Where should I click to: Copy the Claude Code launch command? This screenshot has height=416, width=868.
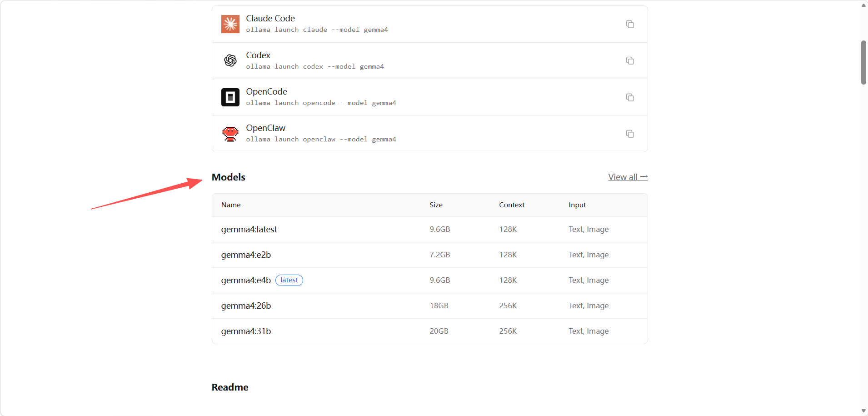630,24
